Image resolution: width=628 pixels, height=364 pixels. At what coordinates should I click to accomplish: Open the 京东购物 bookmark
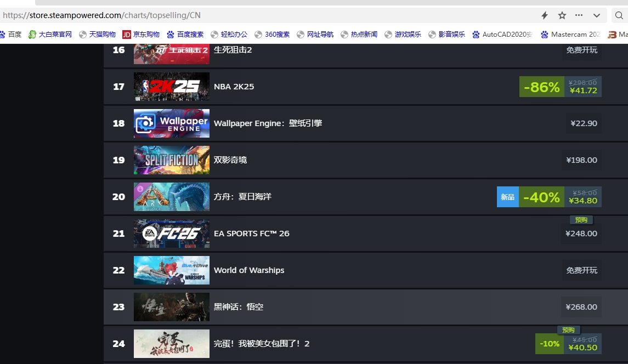[x=141, y=35]
